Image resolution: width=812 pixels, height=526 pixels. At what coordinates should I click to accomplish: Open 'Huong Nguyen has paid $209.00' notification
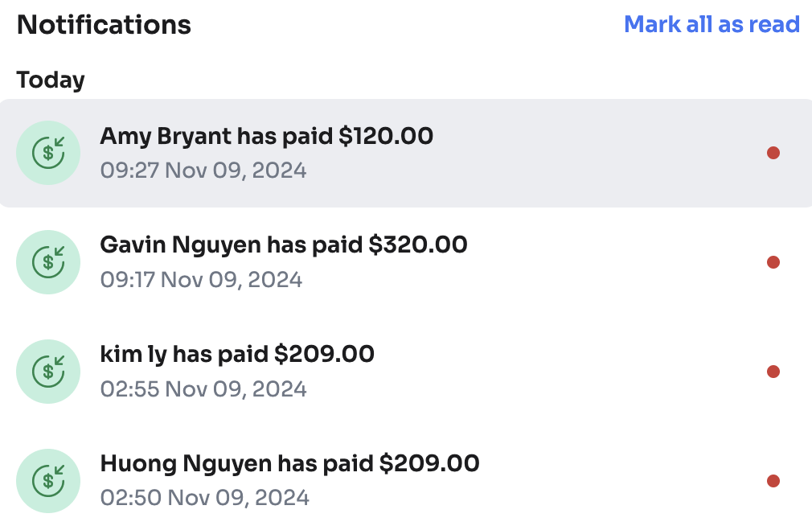(x=289, y=463)
